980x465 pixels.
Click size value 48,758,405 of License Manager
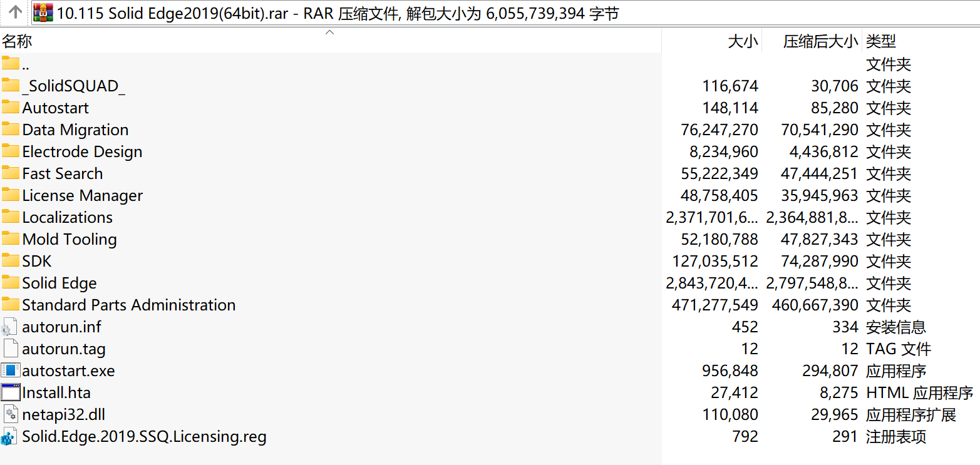pos(720,195)
